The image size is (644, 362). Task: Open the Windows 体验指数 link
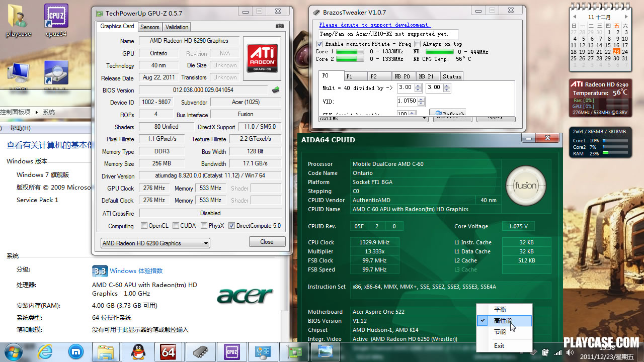(x=136, y=271)
